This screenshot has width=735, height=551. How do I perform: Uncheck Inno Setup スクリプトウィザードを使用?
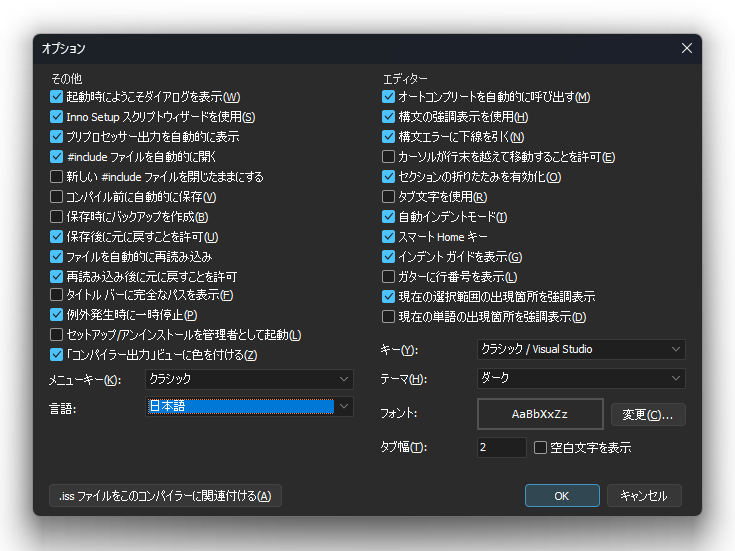tap(56, 116)
